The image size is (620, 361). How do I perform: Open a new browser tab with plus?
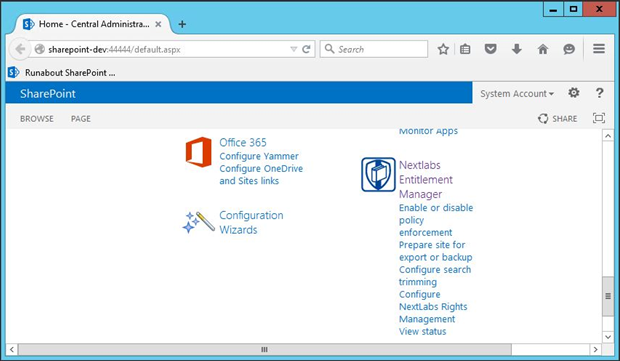point(182,24)
